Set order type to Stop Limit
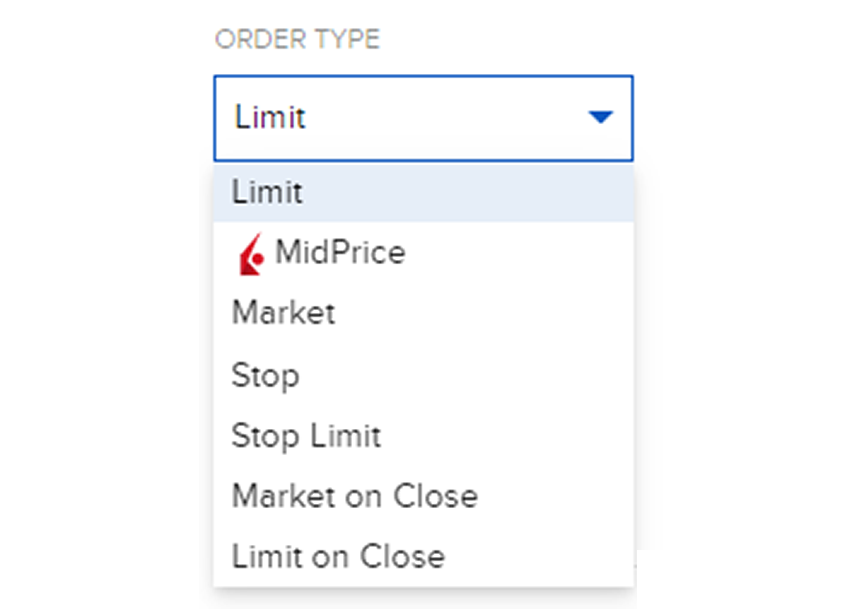This screenshot has height=609, width=845. pos(306,436)
